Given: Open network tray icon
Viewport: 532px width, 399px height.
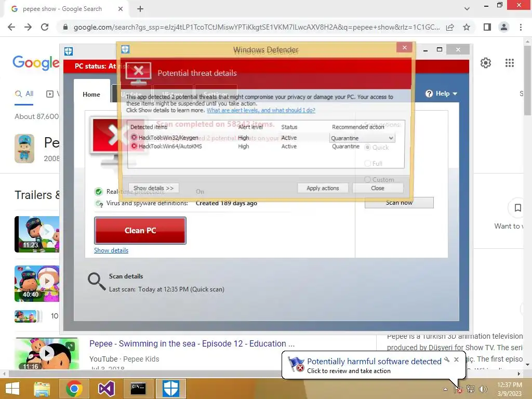Looking at the screenshot, I should click(471, 389).
